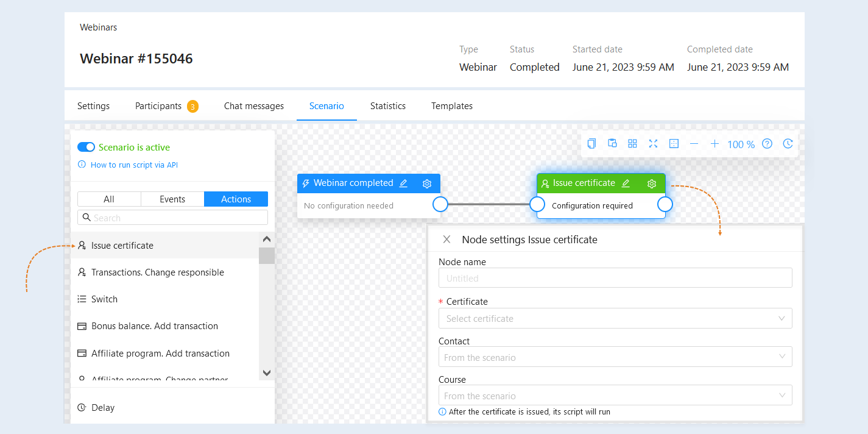Screen dimensions: 868x434
Task: Click the action list scrollbar thumb
Action: point(267,255)
